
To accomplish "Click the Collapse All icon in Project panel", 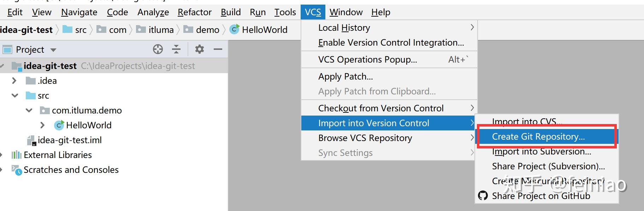I will pos(176,49).
